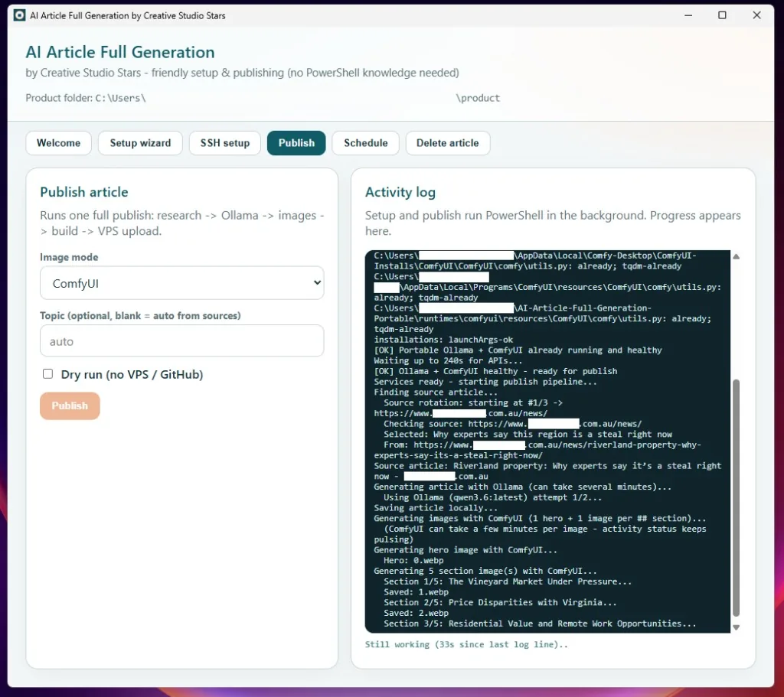The image size is (784, 697).
Task: Click the activity log scroll-down arrow
Action: pyautogui.click(x=736, y=627)
